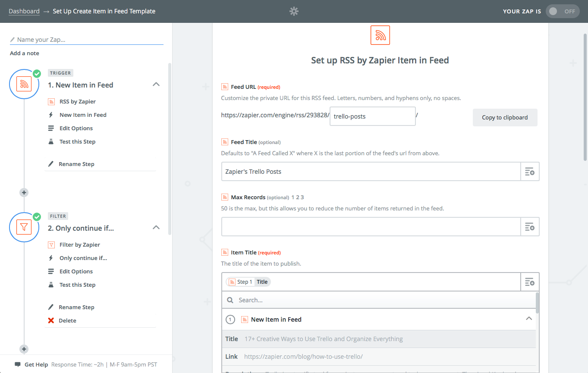
Task: Click the Step 1 Title pill
Action: pos(248,282)
